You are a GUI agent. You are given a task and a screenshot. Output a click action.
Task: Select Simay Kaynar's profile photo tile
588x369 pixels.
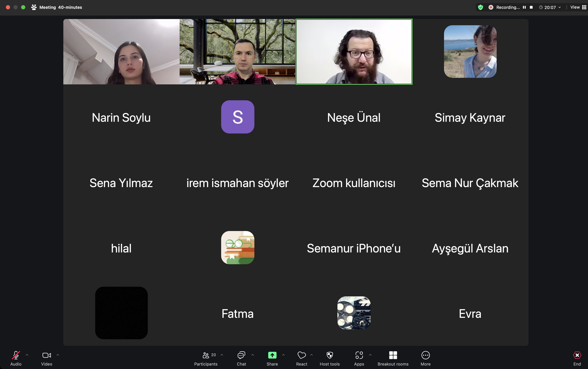470,52
